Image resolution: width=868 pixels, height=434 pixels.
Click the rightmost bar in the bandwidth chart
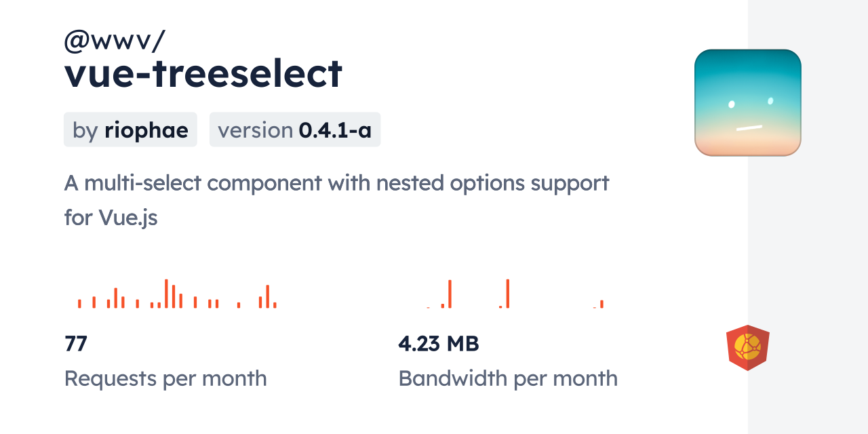[x=601, y=304]
